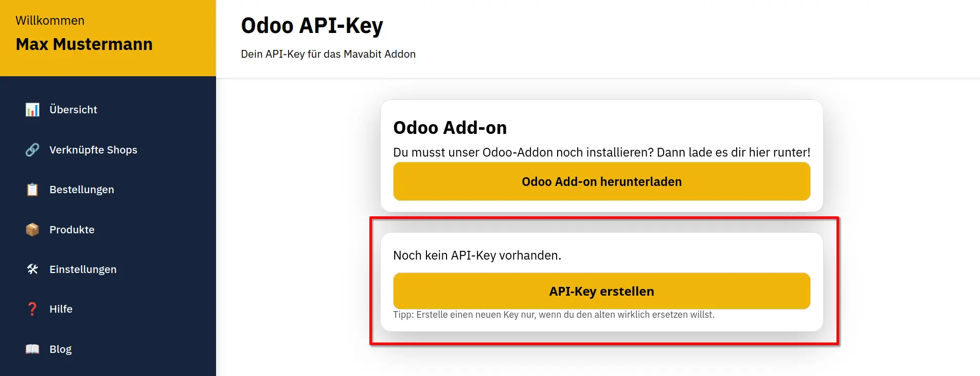Open the Blog sidebar entry
This screenshot has height=376, width=980.
tap(60, 349)
